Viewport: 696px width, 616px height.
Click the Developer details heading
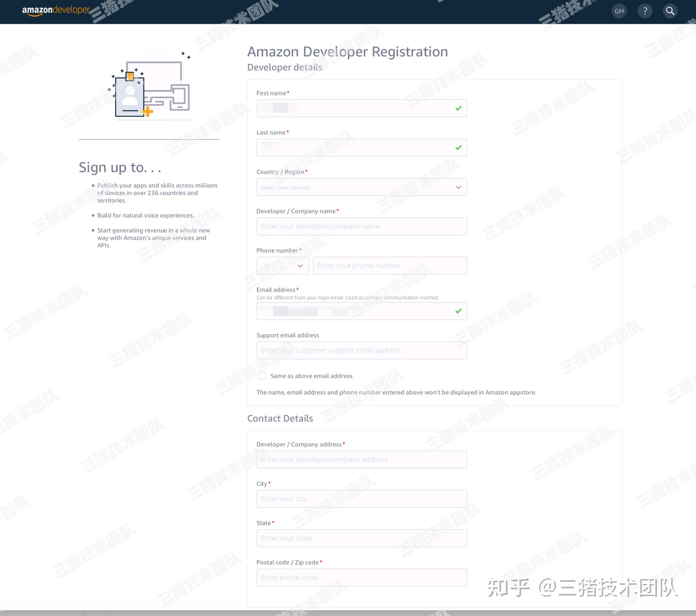[x=284, y=67]
